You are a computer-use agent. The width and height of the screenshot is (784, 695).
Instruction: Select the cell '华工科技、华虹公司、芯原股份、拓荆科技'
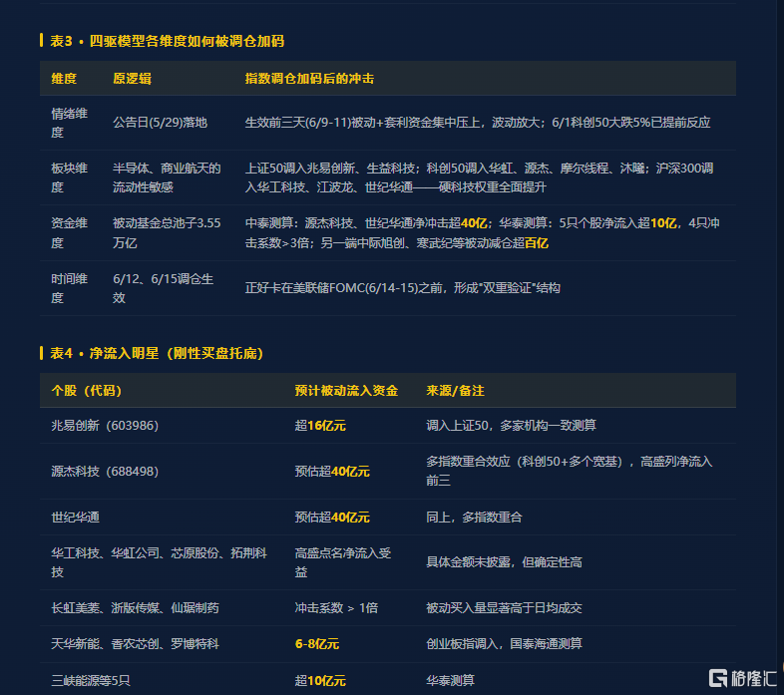(159, 562)
